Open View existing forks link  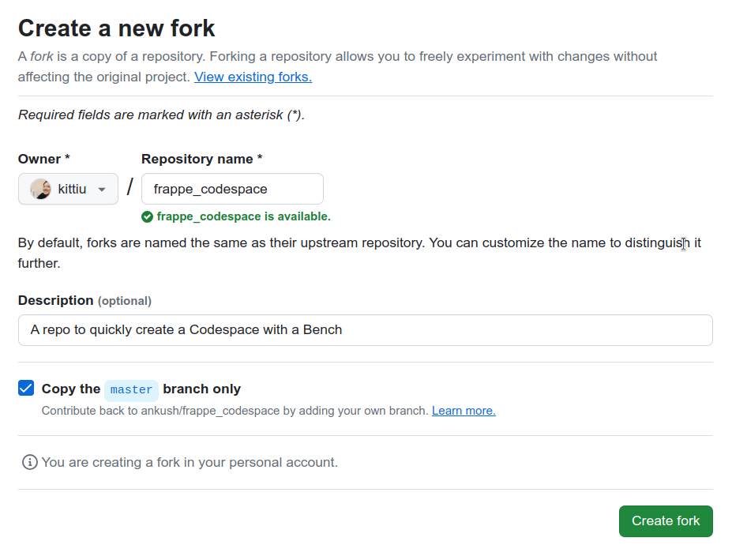coord(253,77)
